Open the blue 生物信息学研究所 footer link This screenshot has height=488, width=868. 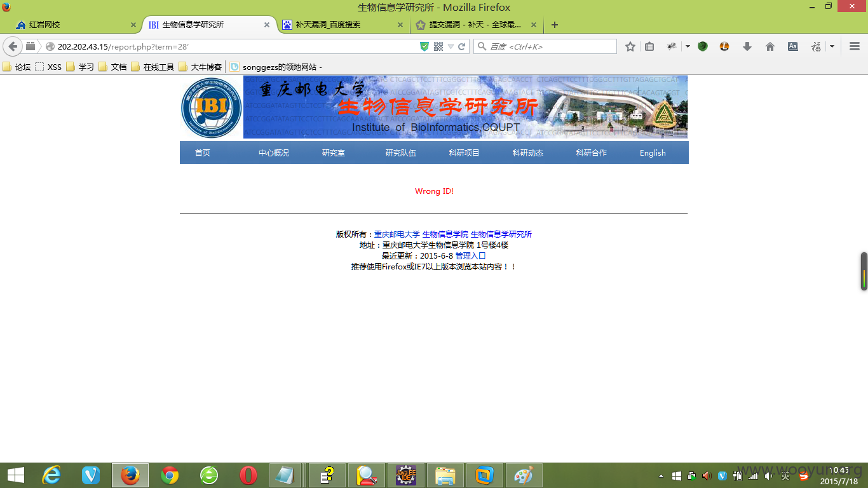pyautogui.click(x=501, y=234)
